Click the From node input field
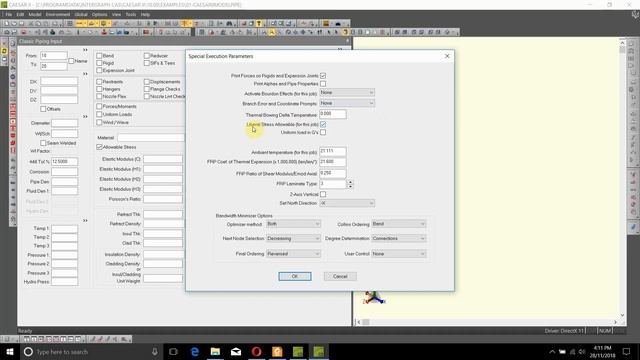This screenshot has width=640, height=360. click(x=53, y=56)
